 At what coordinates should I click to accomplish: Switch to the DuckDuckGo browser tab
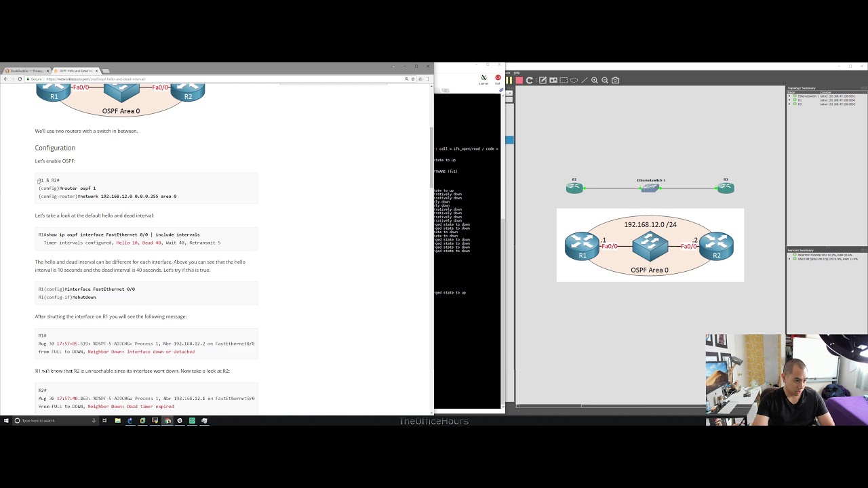click(x=26, y=70)
